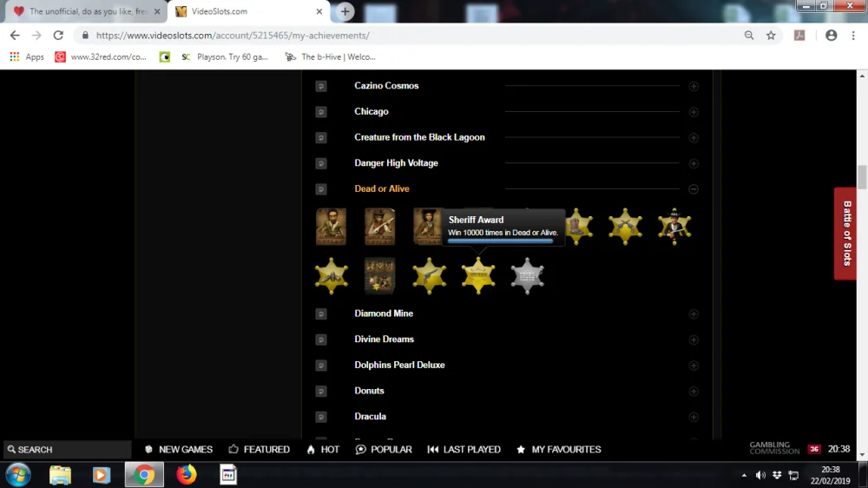The height and width of the screenshot is (488, 868).
Task: Switch to the unofficial forum browser tab
Action: [86, 11]
